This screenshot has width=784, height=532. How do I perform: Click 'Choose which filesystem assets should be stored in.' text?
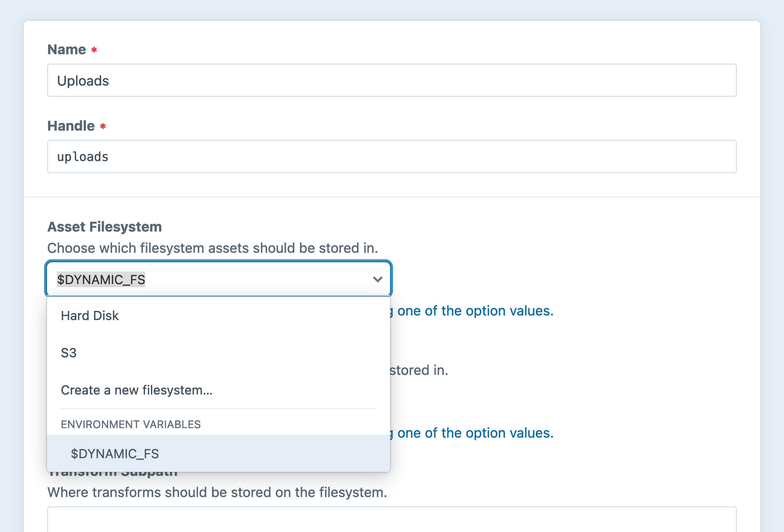(x=213, y=248)
